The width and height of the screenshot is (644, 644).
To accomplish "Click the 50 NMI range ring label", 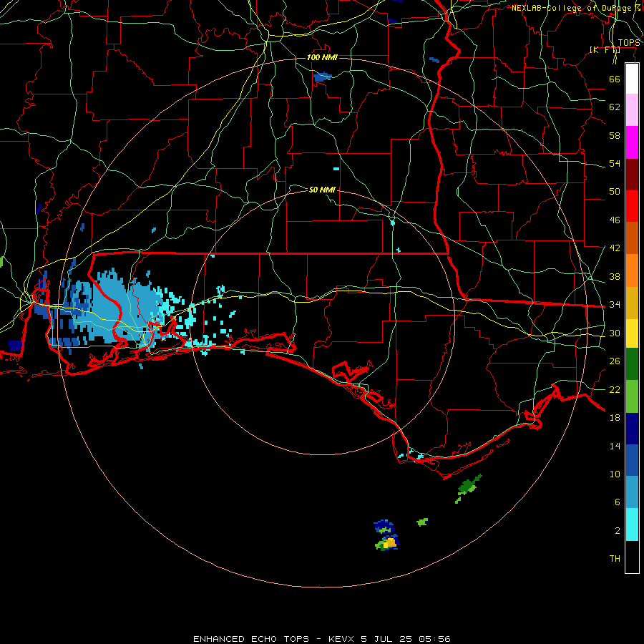I will (322, 190).
